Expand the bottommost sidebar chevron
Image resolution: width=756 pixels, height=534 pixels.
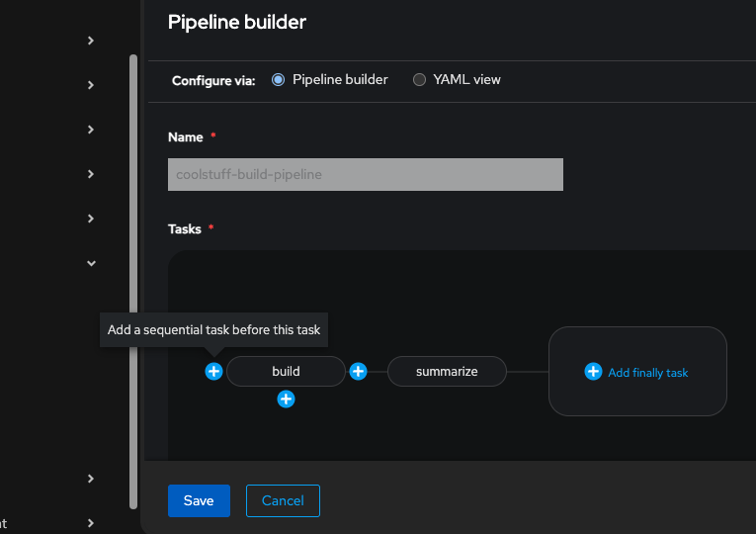tap(91, 523)
